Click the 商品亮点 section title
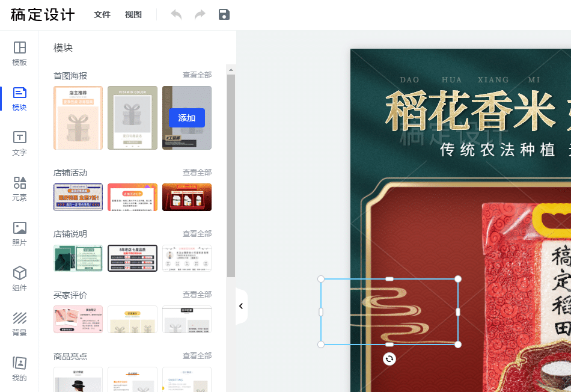Viewport: 571px width, 392px height. (70, 357)
